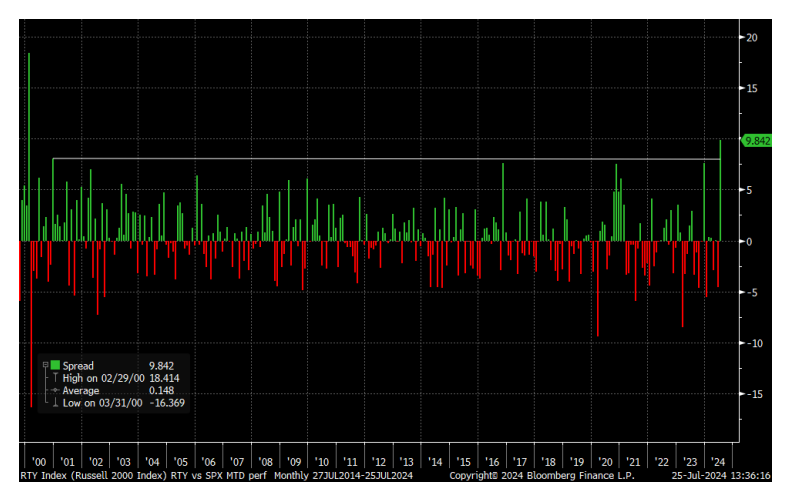The image size is (789, 501).
Task: Click the Average marker icon in legend
Action: [x=55, y=390]
